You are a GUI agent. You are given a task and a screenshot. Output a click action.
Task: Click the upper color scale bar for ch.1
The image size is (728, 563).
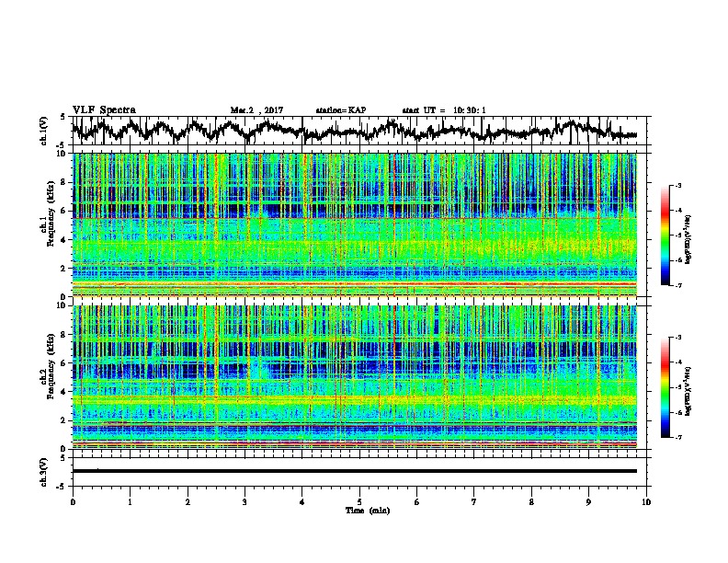(665, 236)
